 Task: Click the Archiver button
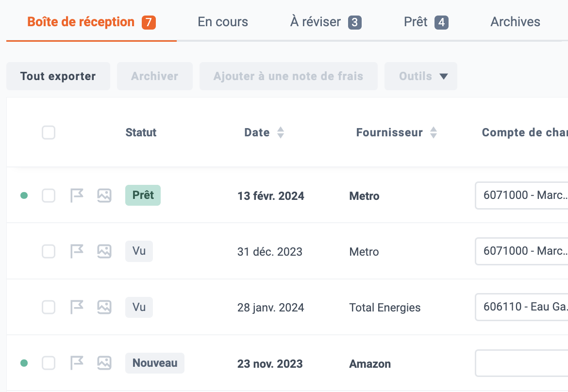tap(155, 76)
